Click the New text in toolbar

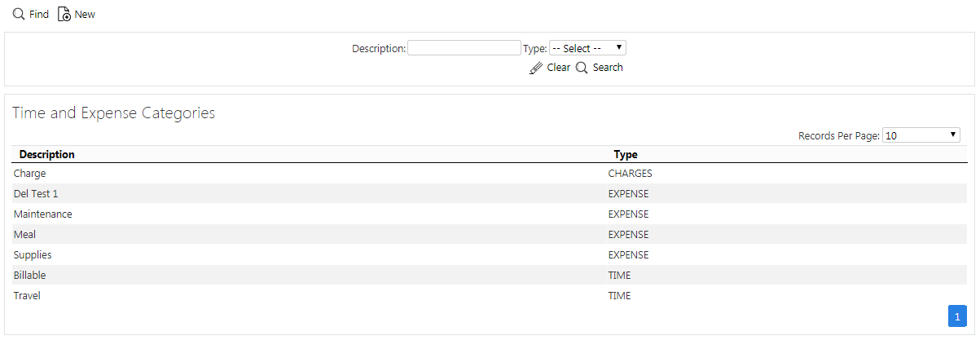[x=85, y=15]
